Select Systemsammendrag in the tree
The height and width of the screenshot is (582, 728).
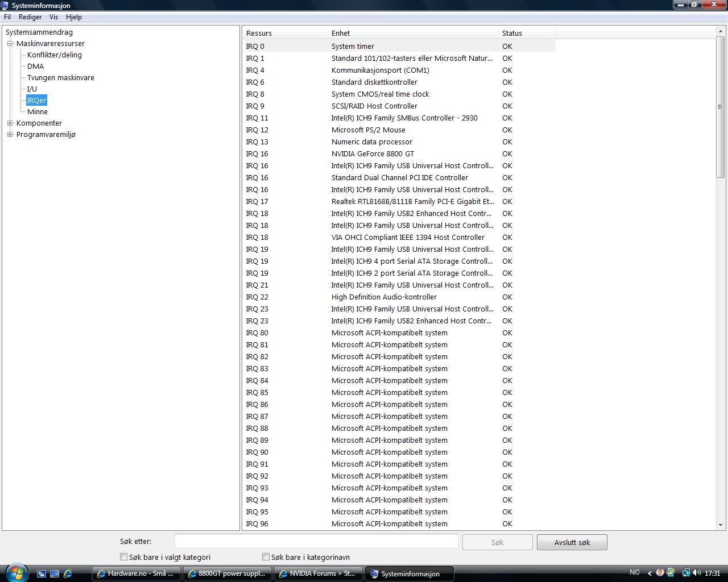tap(39, 32)
